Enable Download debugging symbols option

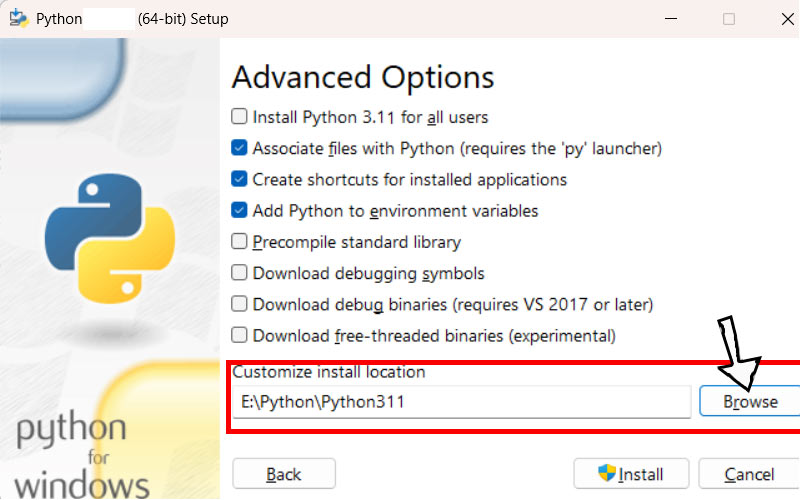click(x=240, y=273)
